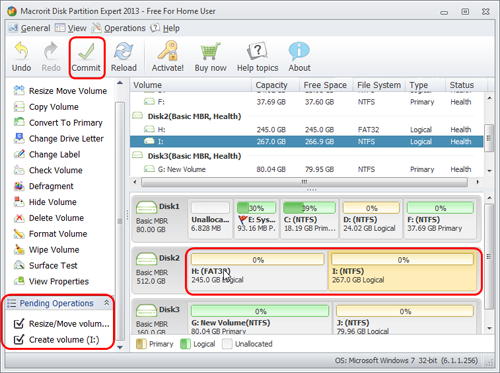Select G: New Volume(NTFS) block on Disk3

click(x=260, y=318)
